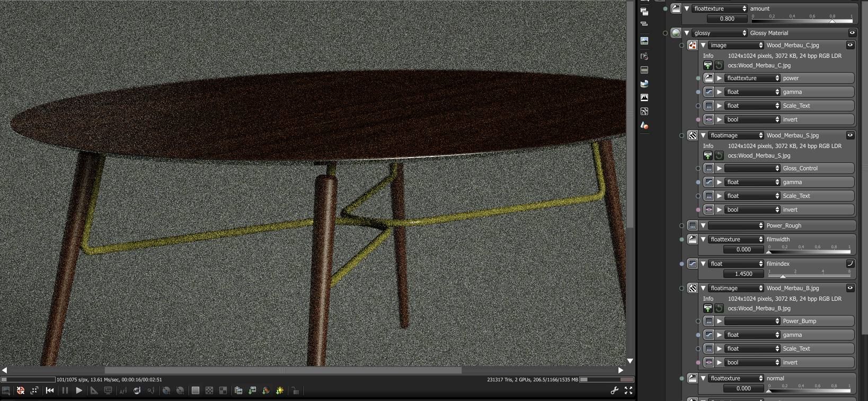The image size is (868, 401).
Task: Reload the Wood_Merbau_S.jpg image
Action: (x=719, y=155)
